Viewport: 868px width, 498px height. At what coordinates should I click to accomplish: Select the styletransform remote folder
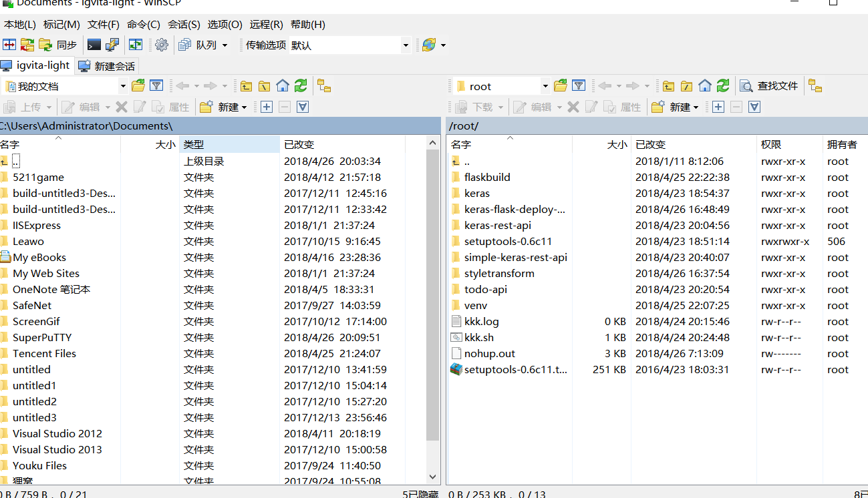(499, 274)
